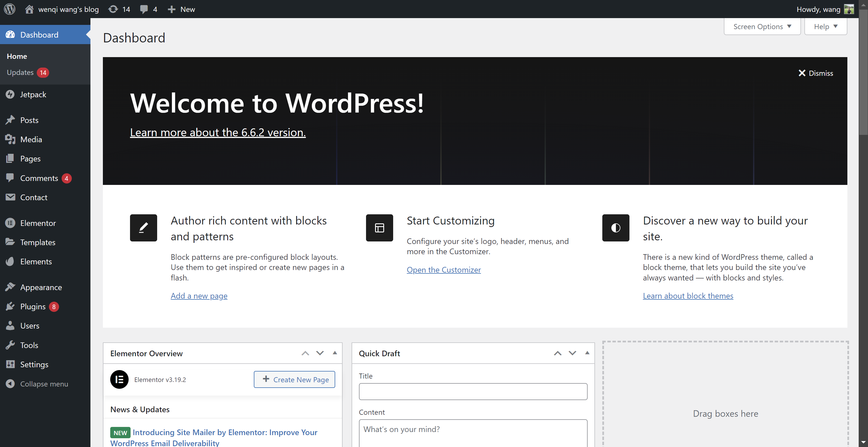Click the round Elementor logo in Overview widget
Viewport: 868px width, 447px height.
click(x=119, y=379)
